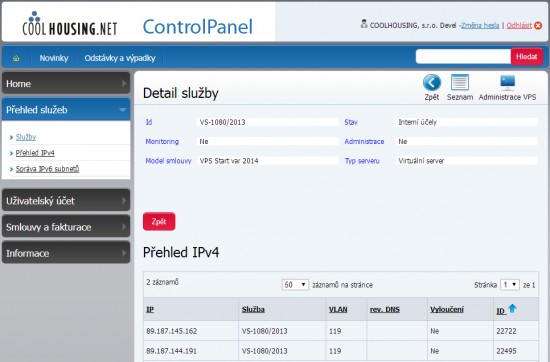The image size is (550, 362).
Task: Click the CoolHousing.net logo
Action: click(70, 24)
